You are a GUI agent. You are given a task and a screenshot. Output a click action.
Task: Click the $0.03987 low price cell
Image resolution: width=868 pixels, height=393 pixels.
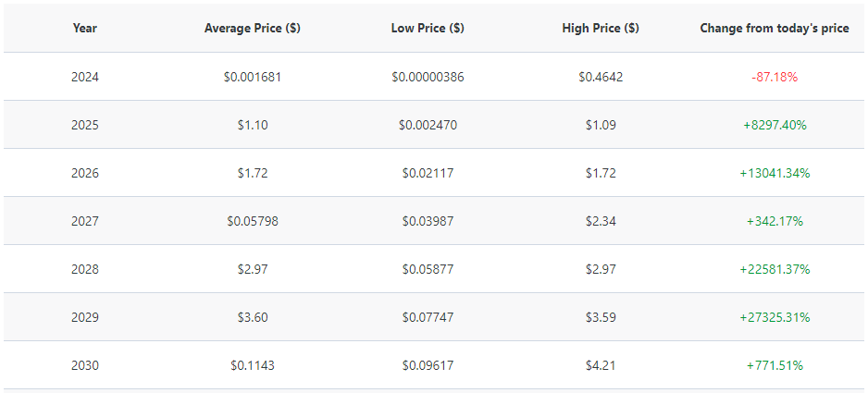(x=428, y=221)
